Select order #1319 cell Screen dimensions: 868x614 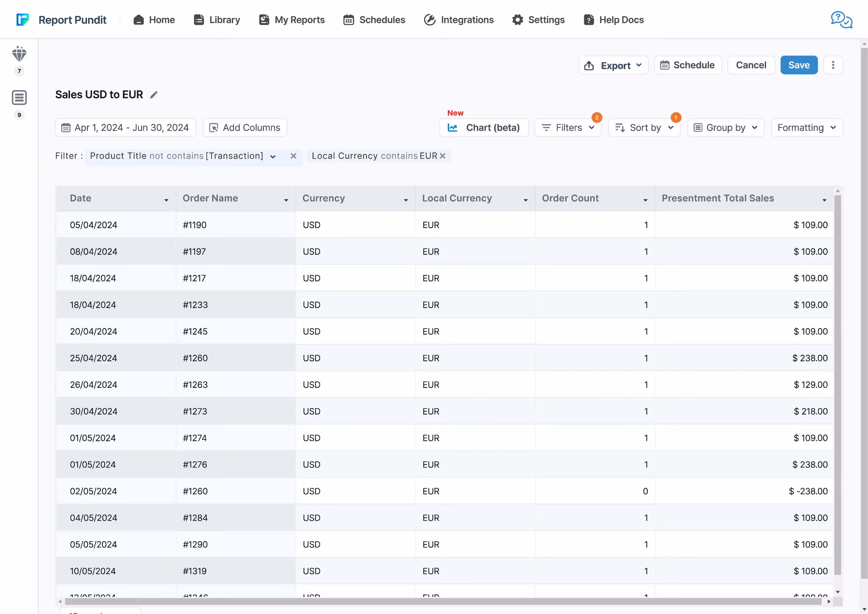pyautogui.click(x=236, y=571)
